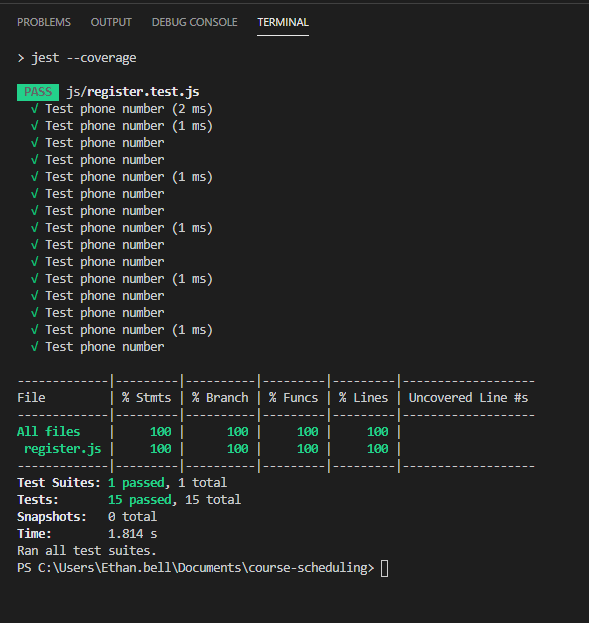Click the 'Ran all test suites.' line

click(87, 551)
